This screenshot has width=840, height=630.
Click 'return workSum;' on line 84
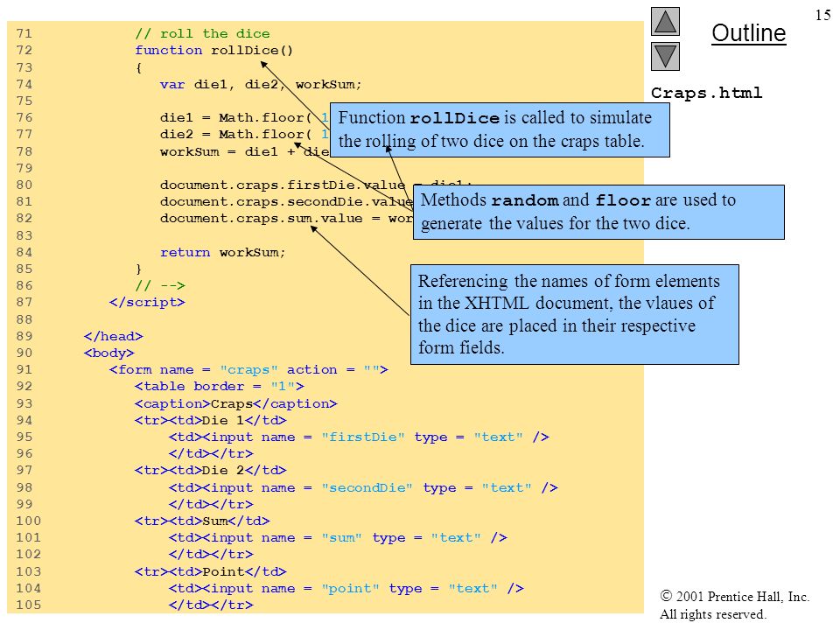coord(223,252)
